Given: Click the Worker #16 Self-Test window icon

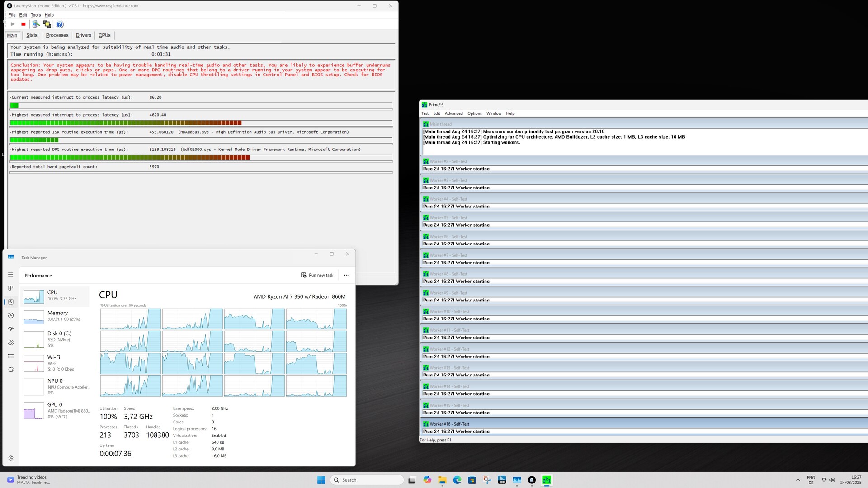Looking at the screenshot, I should [425, 424].
